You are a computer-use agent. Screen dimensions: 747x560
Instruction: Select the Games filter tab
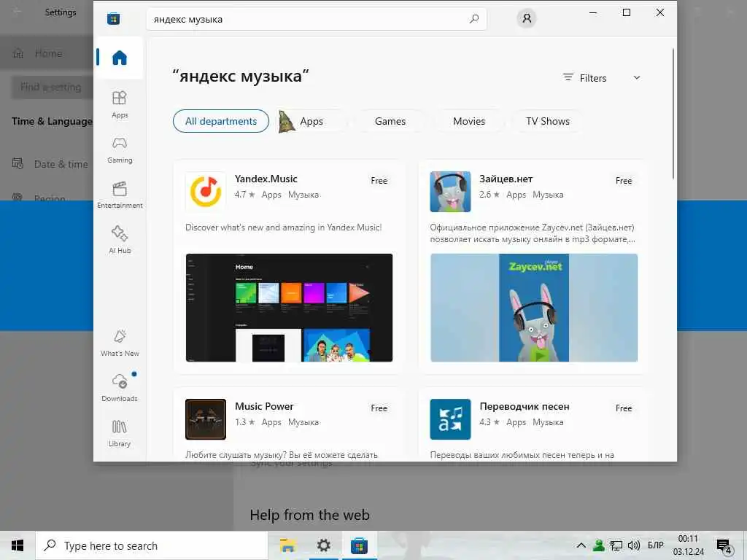tap(390, 121)
